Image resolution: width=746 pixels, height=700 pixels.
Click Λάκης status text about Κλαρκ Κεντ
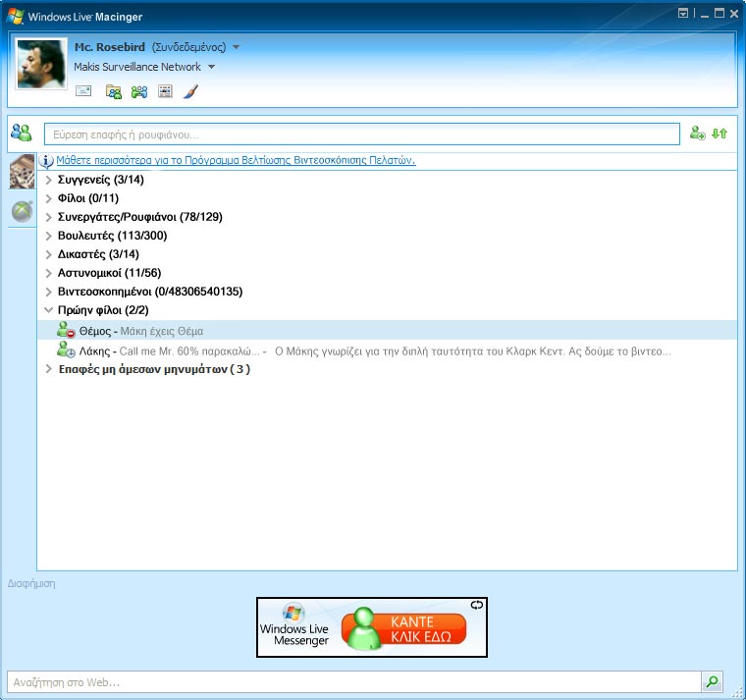click(473, 351)
